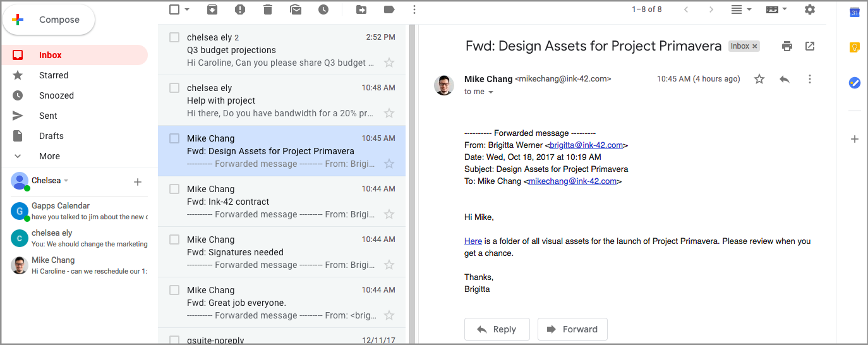Open chelsea ely chat conversation

80,238
